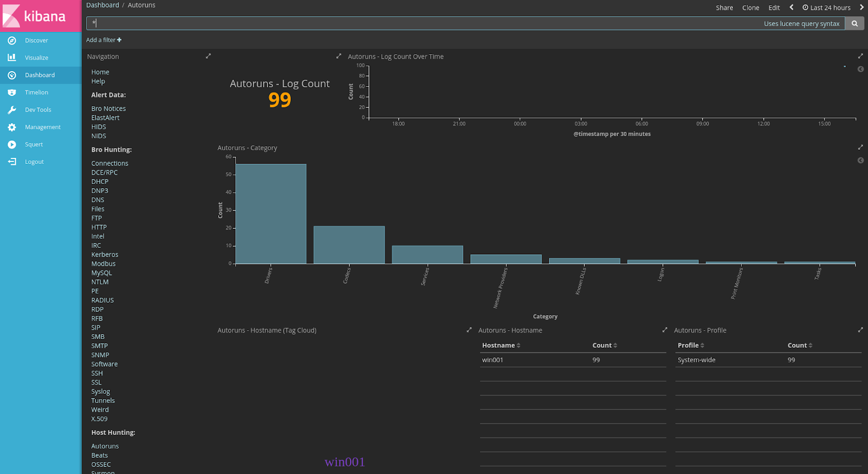Screen dimensions: 868x474
Task: Open the Kerberos link
Action: pyautogui.click(x=105, y=254)
